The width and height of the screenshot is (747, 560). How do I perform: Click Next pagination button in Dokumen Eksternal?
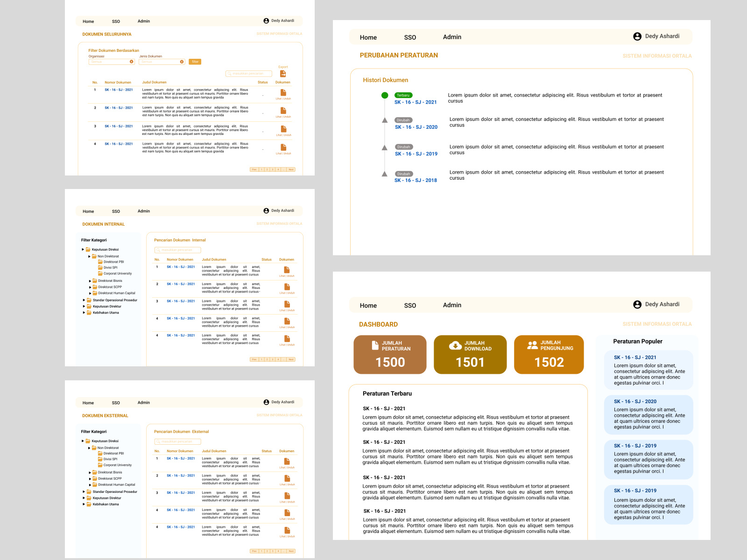coord(291,551)
